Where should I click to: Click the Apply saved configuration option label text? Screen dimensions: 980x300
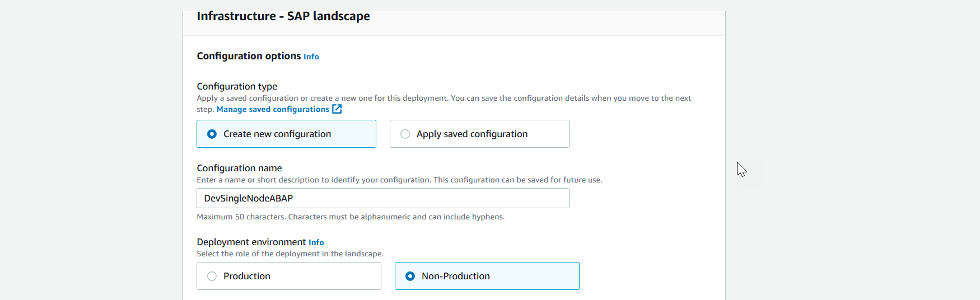472,134
